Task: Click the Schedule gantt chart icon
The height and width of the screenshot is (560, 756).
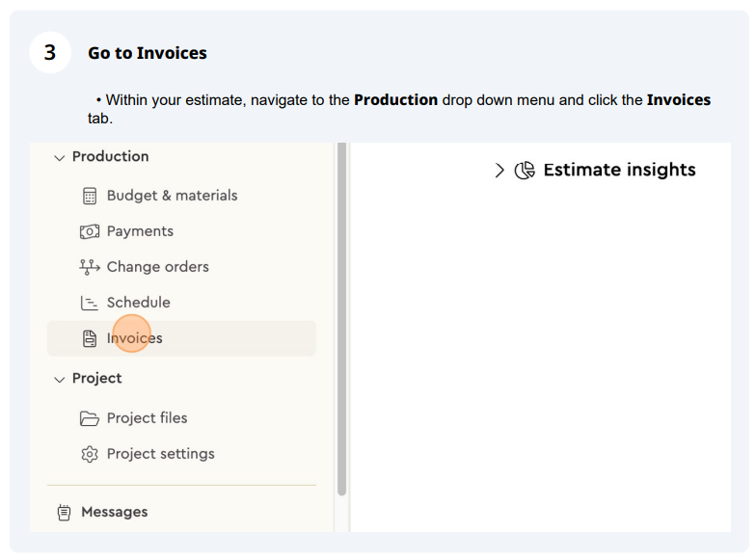Action: click(89, 303)
